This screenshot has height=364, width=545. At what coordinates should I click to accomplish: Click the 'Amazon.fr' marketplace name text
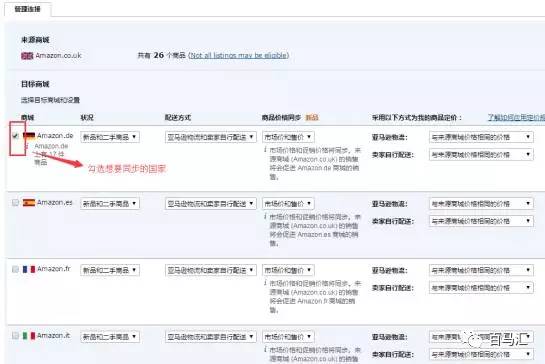point(54,269)
